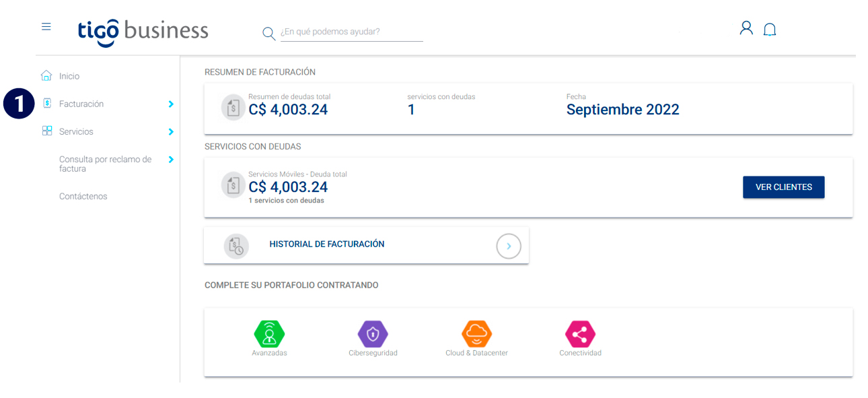Click the Conectividad label
This screenshot has height=398, width=868.
click(x=580, y=353)
